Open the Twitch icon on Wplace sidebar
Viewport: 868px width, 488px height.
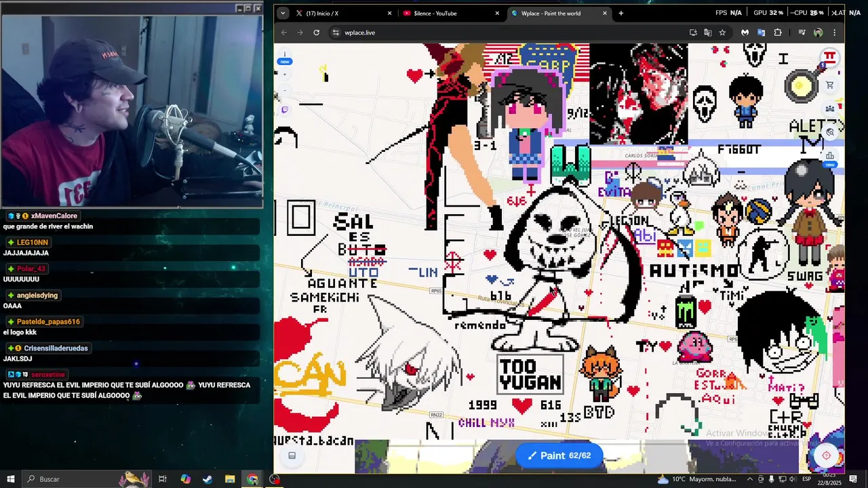coord(285,110)
